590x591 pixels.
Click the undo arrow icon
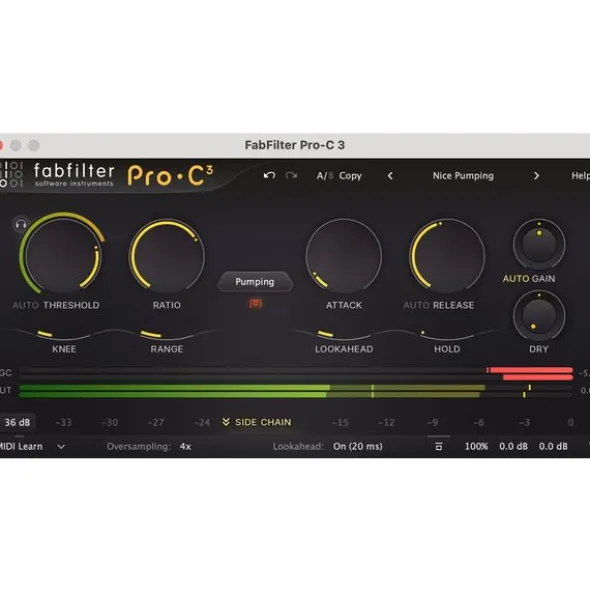(x=269, y=176)
